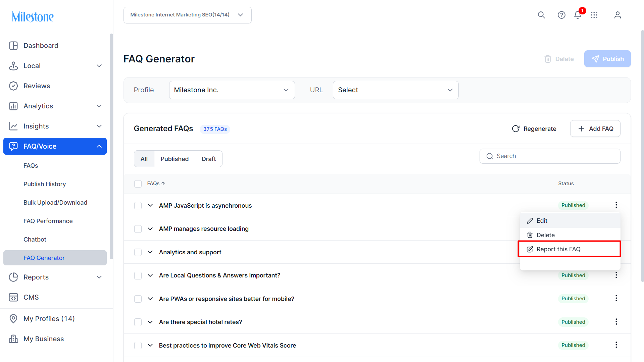Open row menu for PWAs FAQ
The height and width of the screenshot is (362, 644).
click(616, 298)
